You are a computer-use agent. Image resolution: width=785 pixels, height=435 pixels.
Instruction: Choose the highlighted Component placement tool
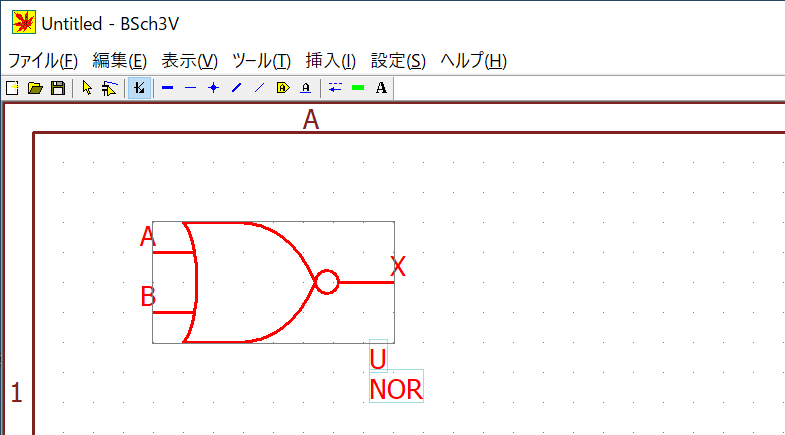click(140, 88)
